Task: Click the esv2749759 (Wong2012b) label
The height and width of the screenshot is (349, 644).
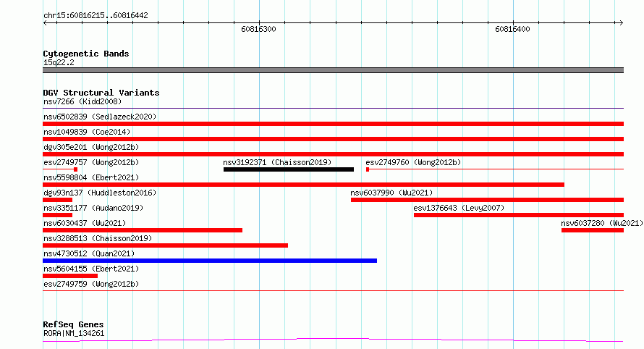Action: (91, 284)
